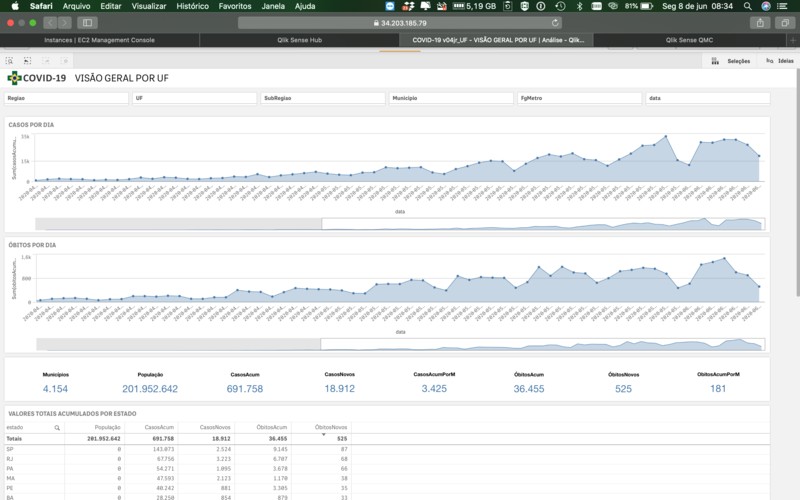Switch to Instances EC2 Management Console tab
The height and width of the screenshot is (500, 800).
tap(99, 40)
